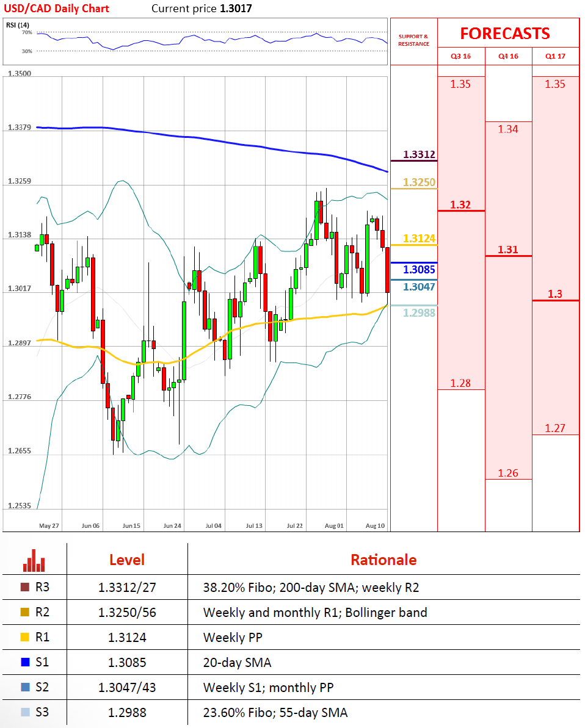Click the RSI 70% level label
The width and height of the screenshot is (585, 728).
coord(27,32)
